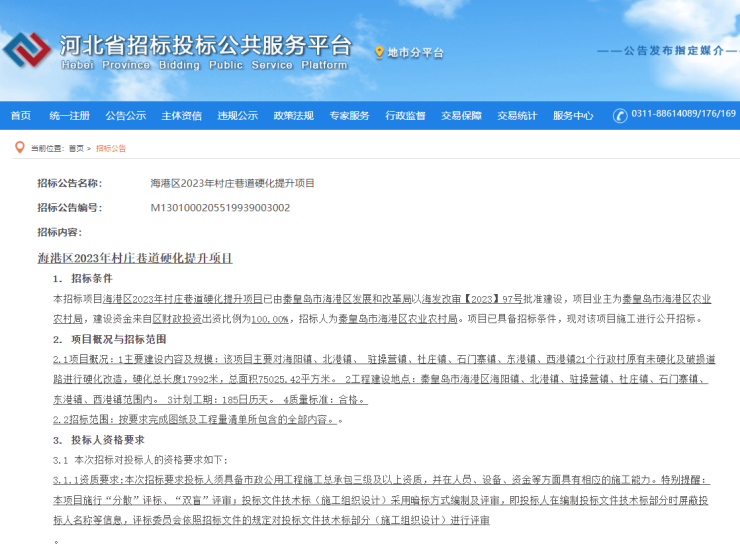The image size is (740, 551).
Task: Open 行政监督 from the nav bar
Action: 405,115
